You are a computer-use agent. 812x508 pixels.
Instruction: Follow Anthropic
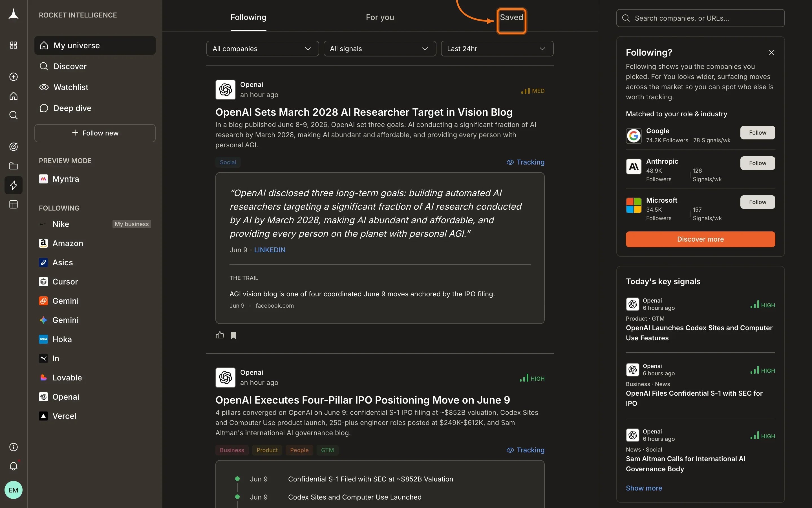click(x=758, y=163)
